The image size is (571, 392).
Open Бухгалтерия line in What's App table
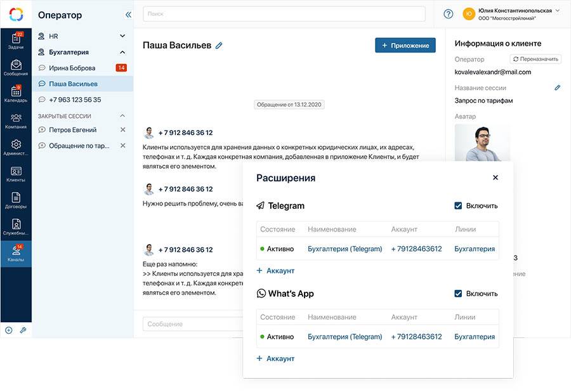475,337
